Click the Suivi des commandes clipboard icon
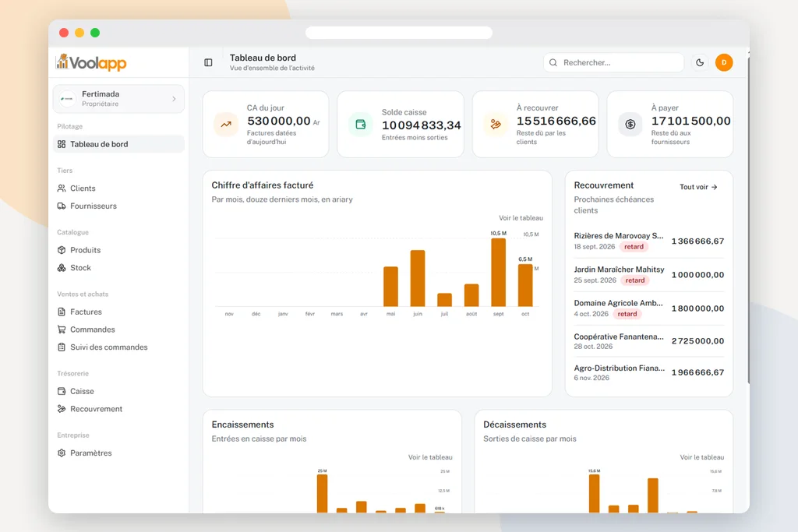 pyautogui.click(x=62, y=347)
